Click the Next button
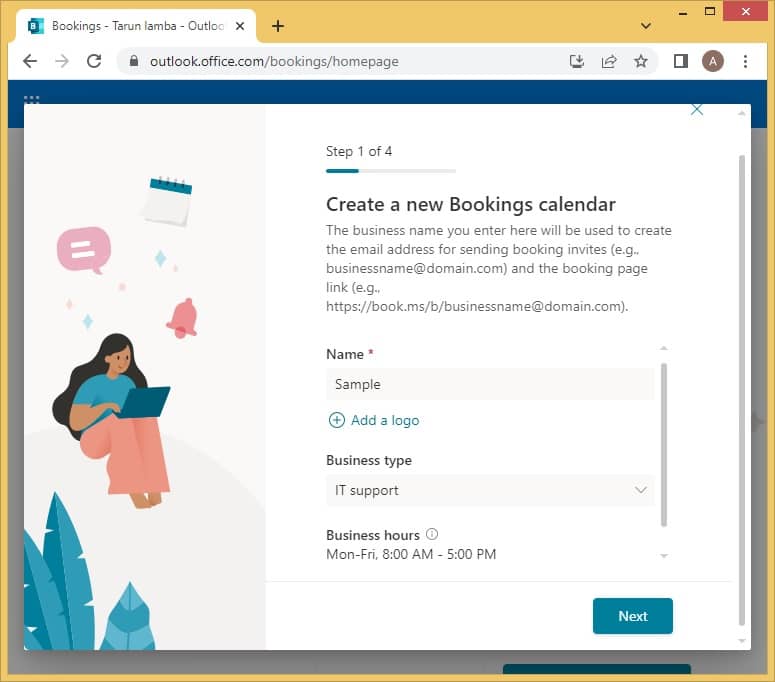The image size is (775, 682). click(633, 616)
